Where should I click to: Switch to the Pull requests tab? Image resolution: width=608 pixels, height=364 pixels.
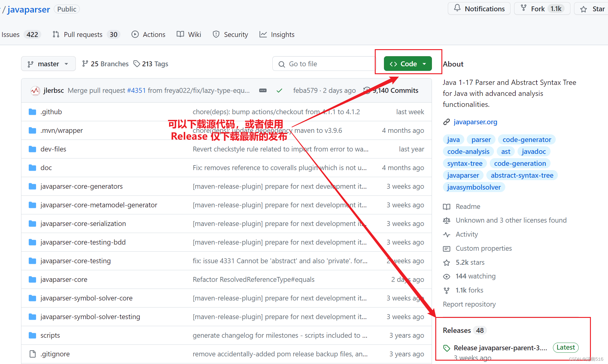click(x=83, y=34)
